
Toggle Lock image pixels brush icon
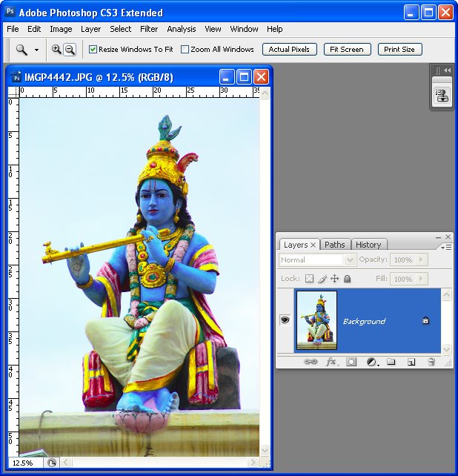322,279
